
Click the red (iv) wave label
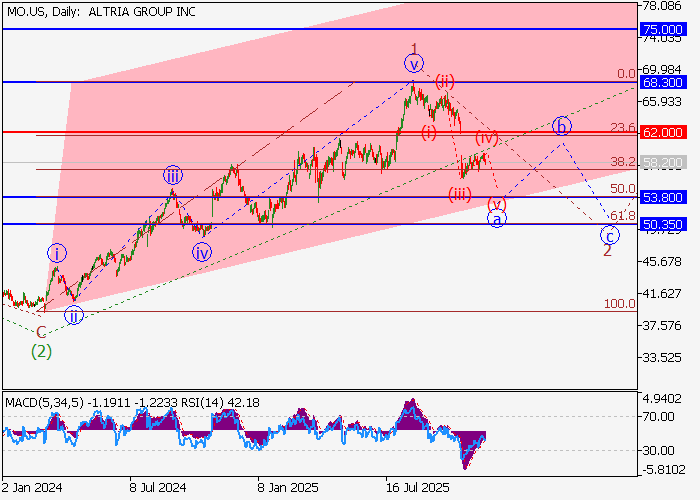pyautogui.click(x=487, y=138)
